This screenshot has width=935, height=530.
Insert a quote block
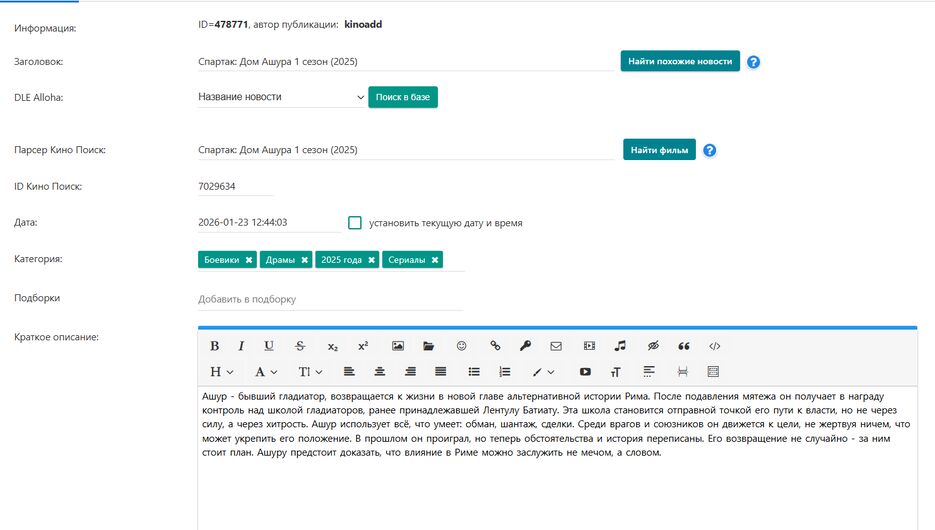coord(684,346)
